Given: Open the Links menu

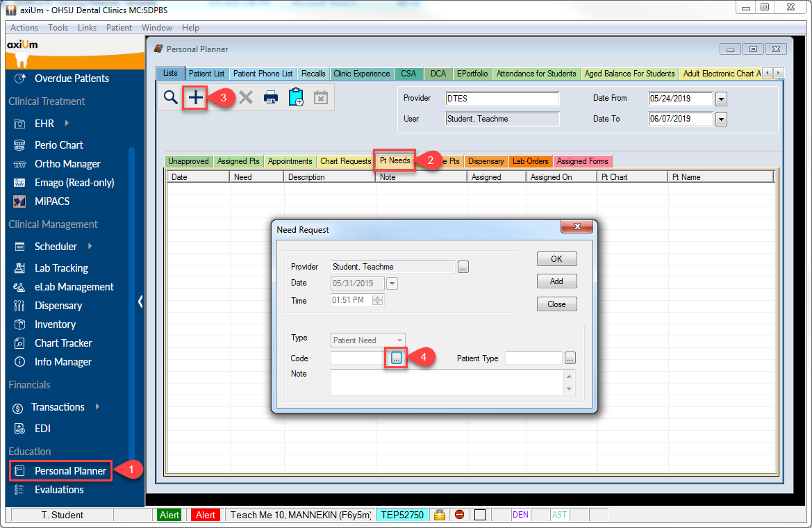Looking at the screenshot, I should coord(87,28).
